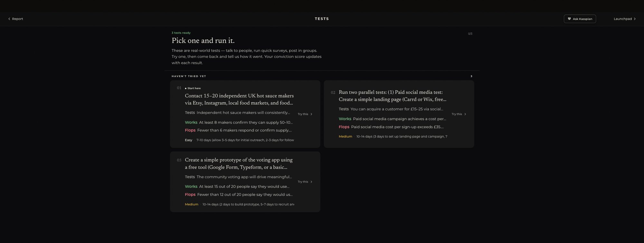The width and height of the screenshot is (644, 243).
Task: Select the Haven't Tried Yet section header
Action: pyautogui.click(x=189, y=76)
